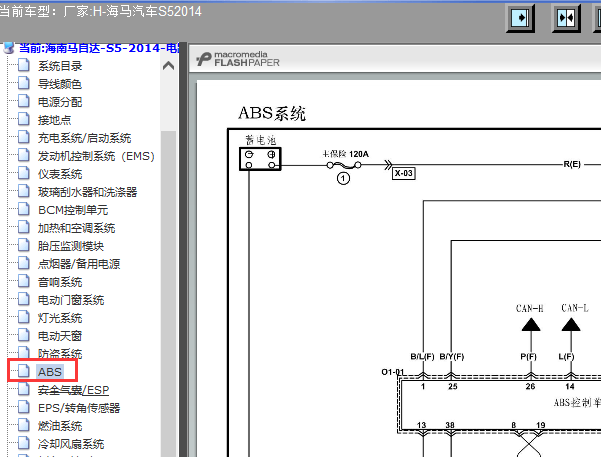Open the 燃油系统 entry
The image size is (601, 457).
tap(60, 426)
